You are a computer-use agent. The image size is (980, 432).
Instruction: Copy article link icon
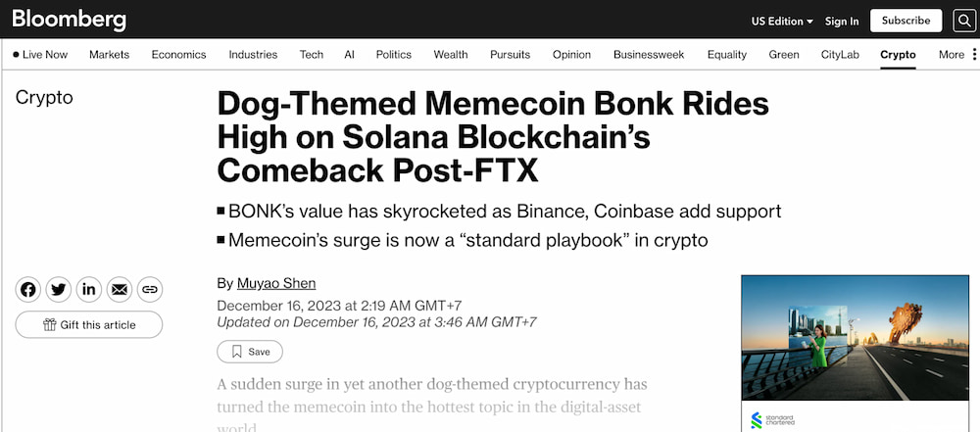150,290
